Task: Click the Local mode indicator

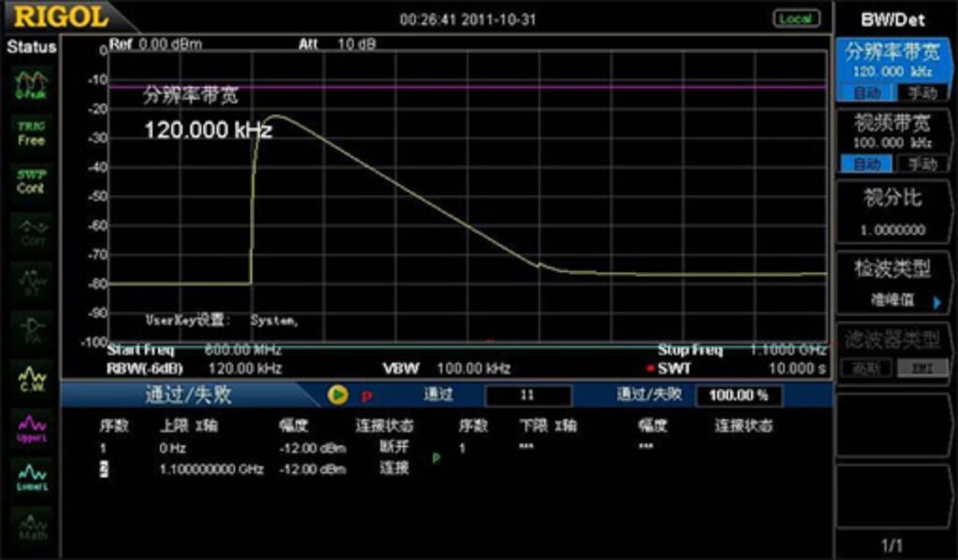Action: (796, 19)
